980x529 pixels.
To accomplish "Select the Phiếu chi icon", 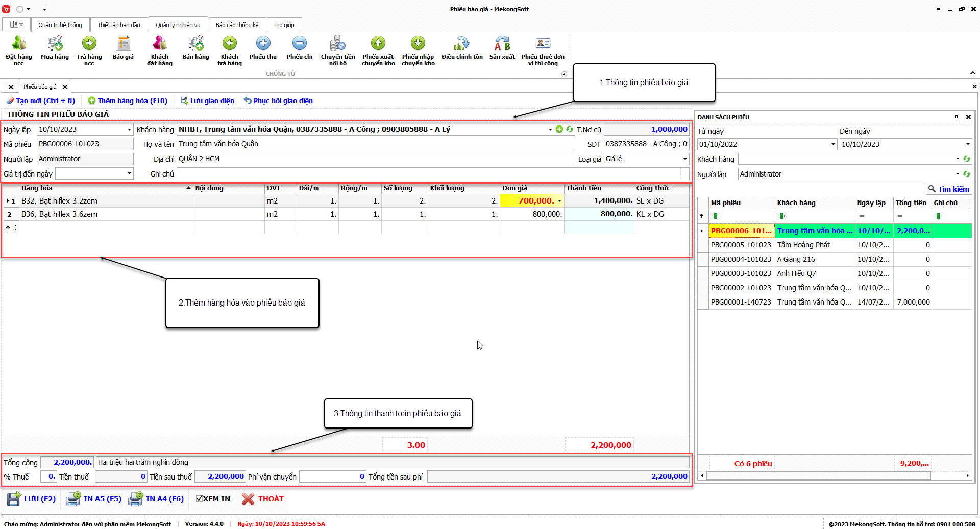I will click(x=300, y=44).
